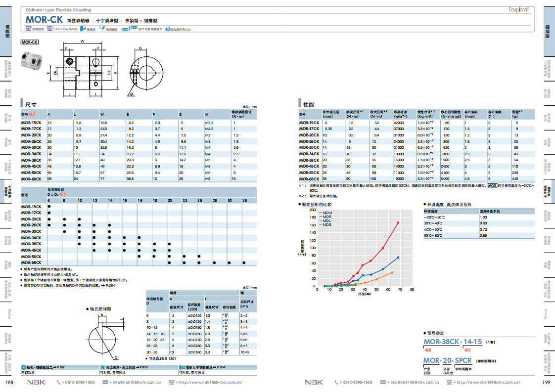The height and width of the screenshot is (392, 555).
Task: Click the 1.00 temperature correction factor
Action: [x=483, y=217]
